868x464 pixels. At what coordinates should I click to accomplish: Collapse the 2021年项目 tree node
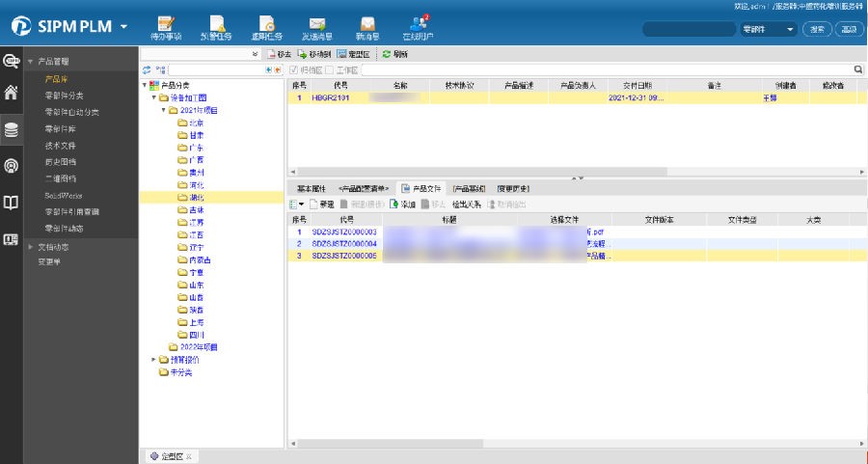pyautogui.click(x=164, y=110)
